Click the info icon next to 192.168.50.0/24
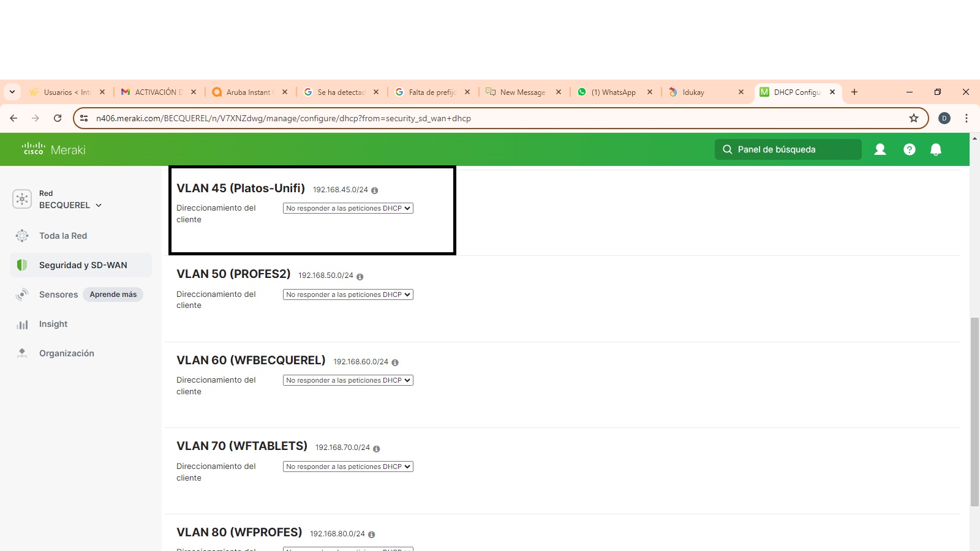Viewport: 980px width, 551px height. point(360,277)
